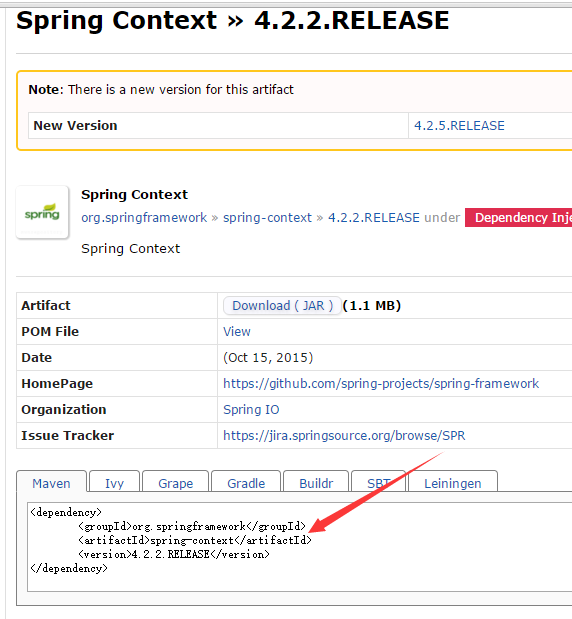Viewport: 572px width, 619px height.
Task: Open the spring-context artifact link
Action: 267,218
